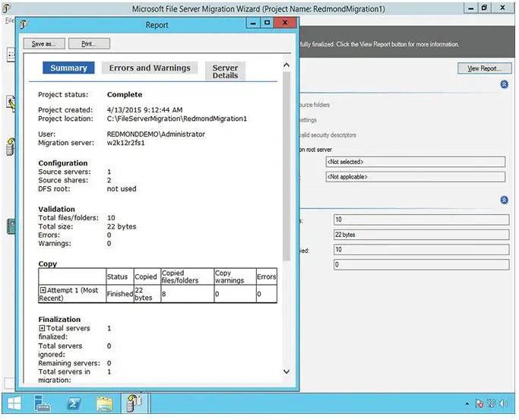Screen dimensions: 519x420
Task: Close the Report window
Action: point(285,23)
